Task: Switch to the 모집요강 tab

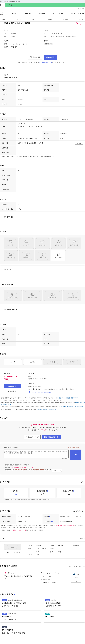Action: pos(2,19)
